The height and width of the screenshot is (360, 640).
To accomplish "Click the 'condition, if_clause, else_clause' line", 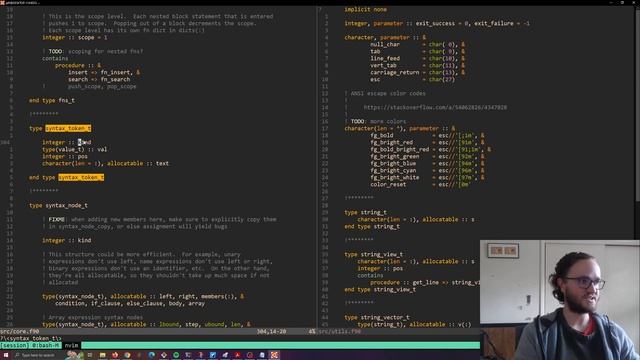I will click(x=130, y=303).
